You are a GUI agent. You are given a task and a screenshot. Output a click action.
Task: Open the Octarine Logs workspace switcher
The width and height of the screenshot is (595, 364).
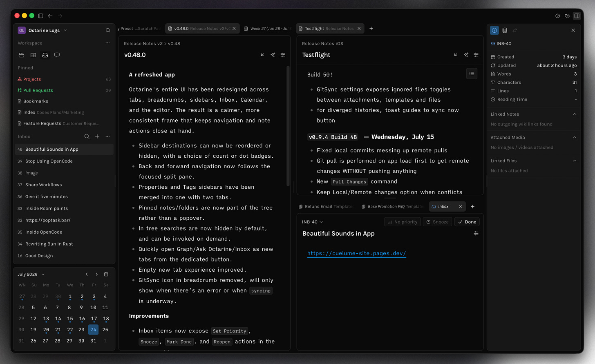point(42,30)
